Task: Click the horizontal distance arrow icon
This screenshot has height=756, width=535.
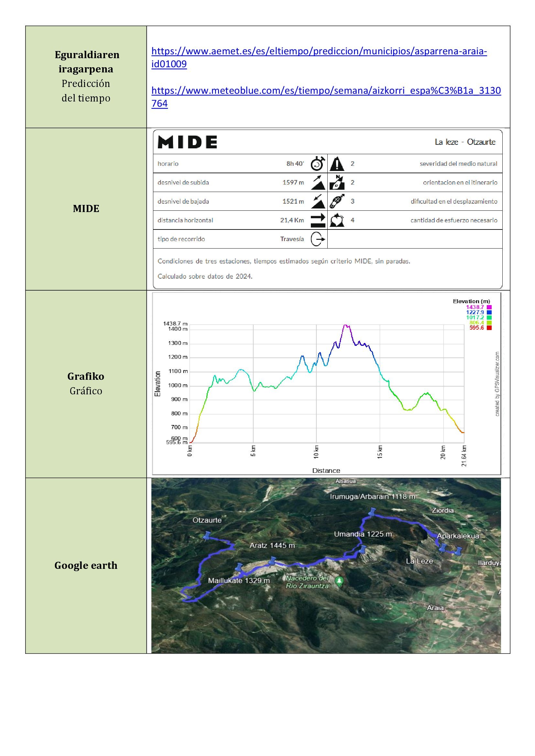Action: pyautogui.click(x=318, y=220)
